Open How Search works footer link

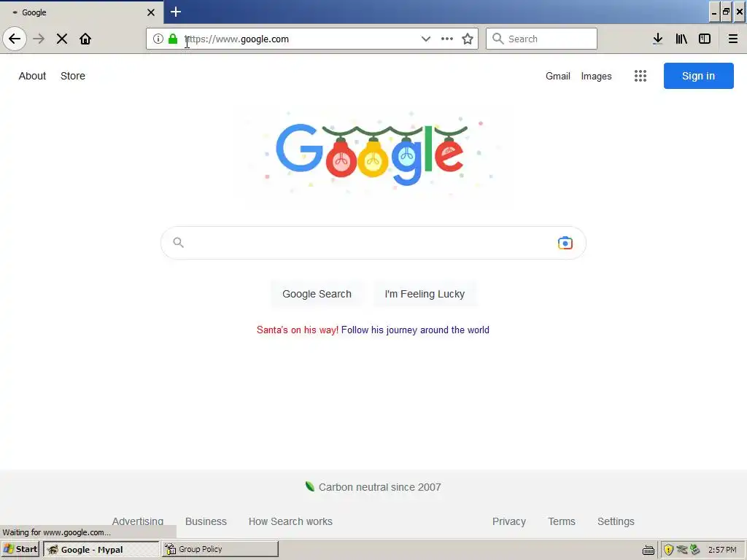[x=290, y=521]
